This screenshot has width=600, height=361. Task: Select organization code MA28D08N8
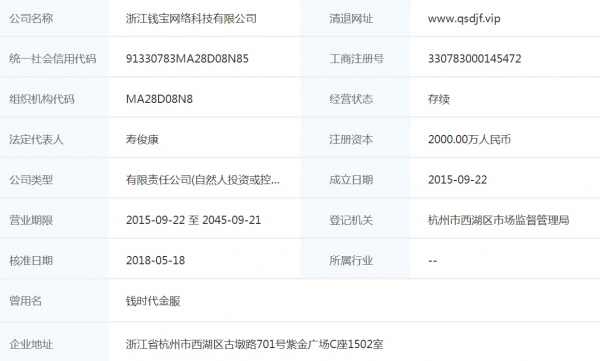tap(159, 99)
